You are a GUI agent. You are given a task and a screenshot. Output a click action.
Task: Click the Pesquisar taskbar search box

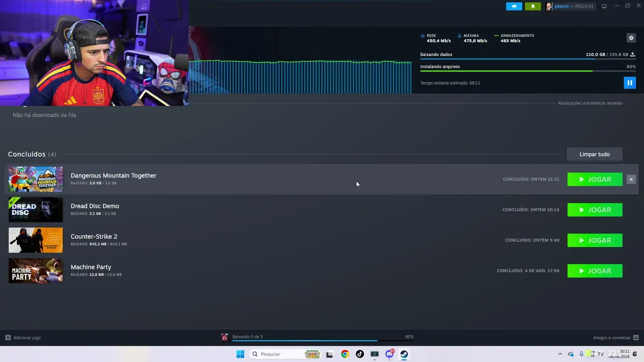tap(286, 354)
